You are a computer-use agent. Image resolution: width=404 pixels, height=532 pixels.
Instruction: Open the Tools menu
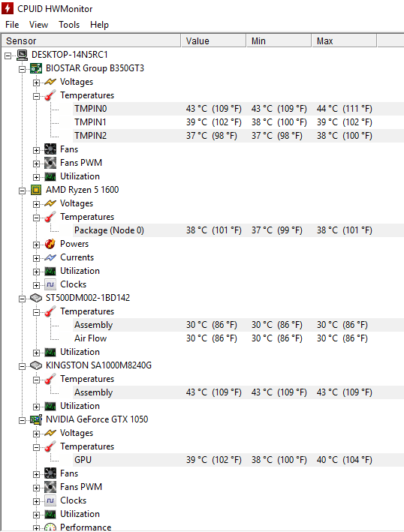coord(69,25)
